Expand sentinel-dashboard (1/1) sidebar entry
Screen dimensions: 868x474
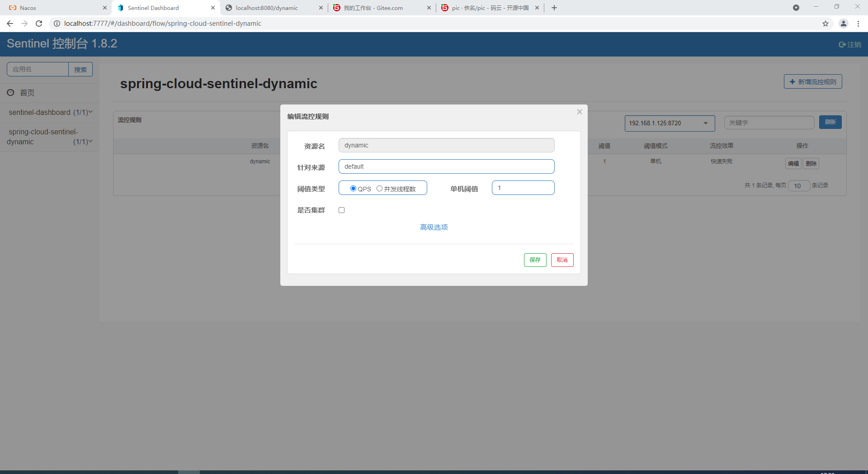coord(50,112)
